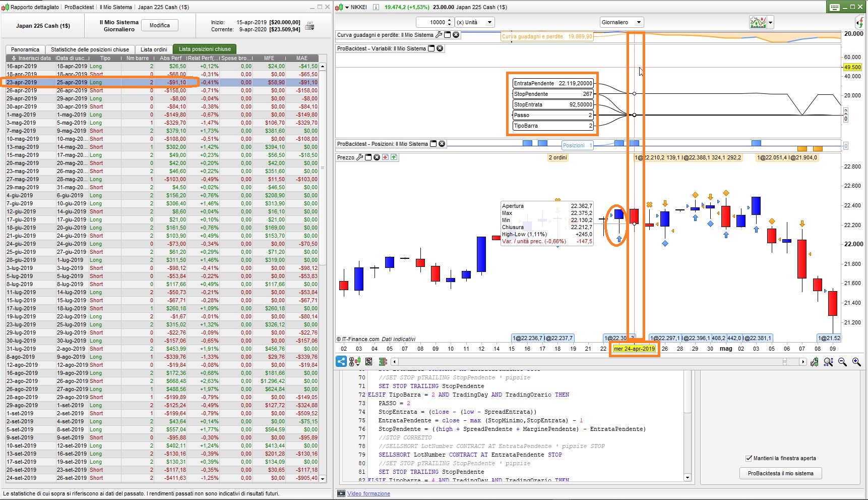Click the info icon next to NIKKEI
Screen dimensions: 868x500
[x=377, y=7]
